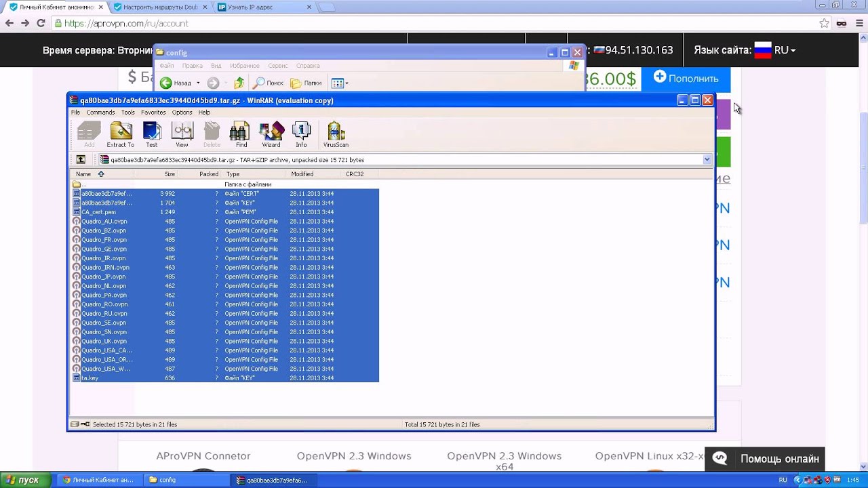Expand the archive path dropdown
Image resolution: width=868 pixels, height=488 pixels.
(707, 160)
